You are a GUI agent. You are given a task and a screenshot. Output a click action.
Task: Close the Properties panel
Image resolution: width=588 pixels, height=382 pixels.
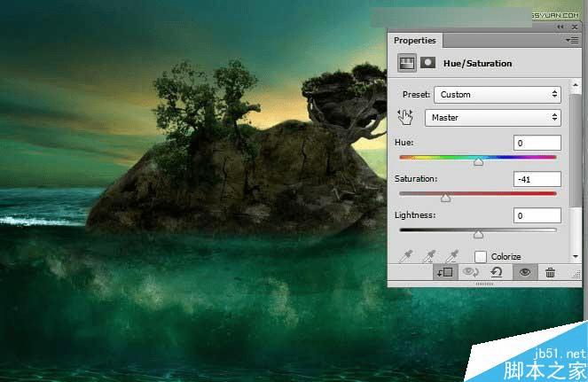tap(575, 27)
